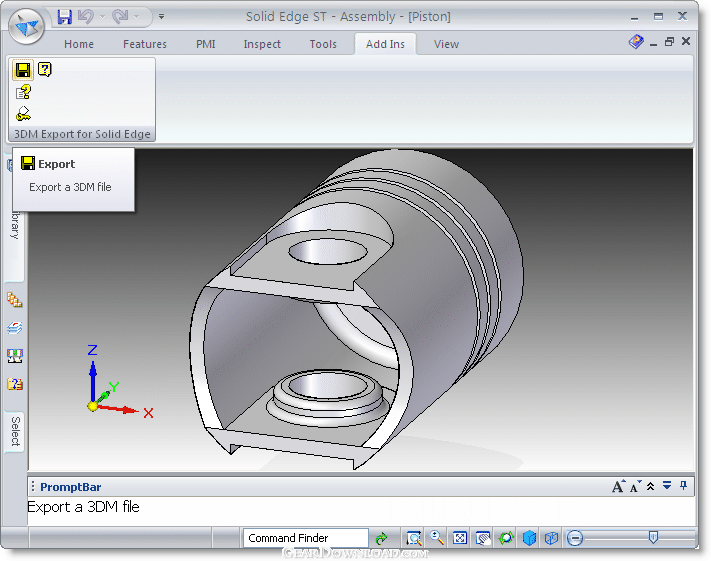Increase PromptBar font size
This screenshot has width=711, height=561.
618,487
